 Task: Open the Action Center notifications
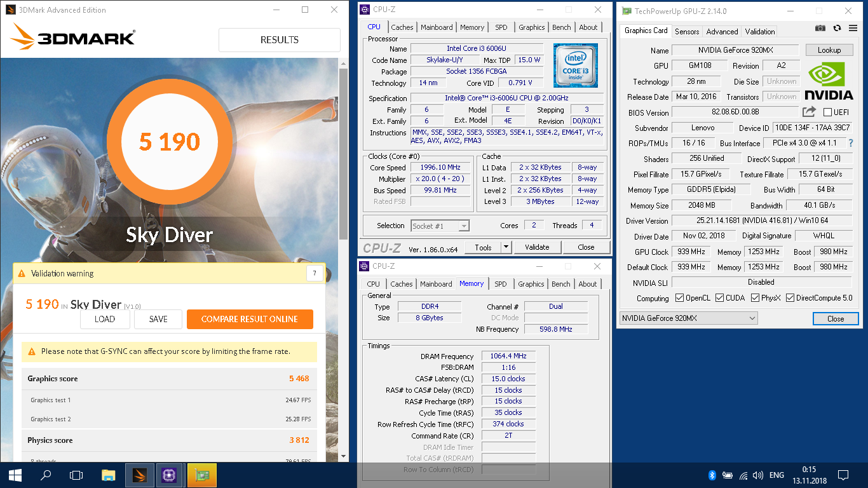click(x=843, y=475)
